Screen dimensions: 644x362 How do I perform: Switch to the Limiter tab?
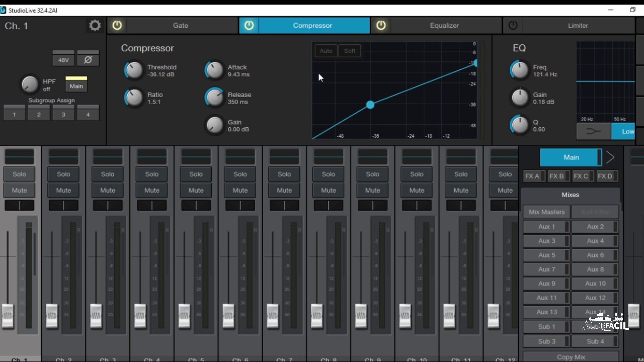[578, 26]
